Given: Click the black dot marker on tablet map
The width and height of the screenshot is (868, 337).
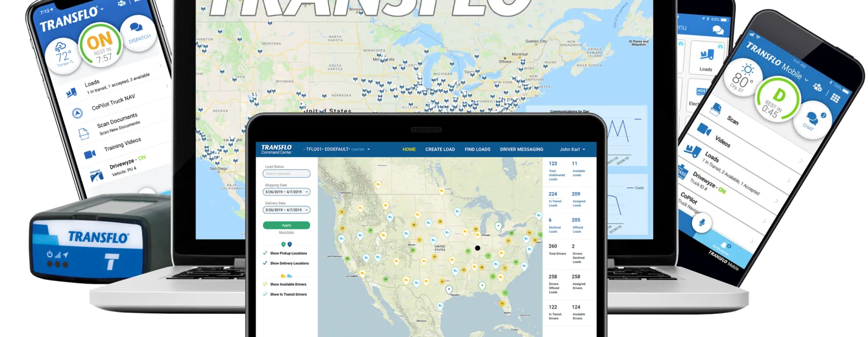Looking at the screenshot, I should click(x=477, y=248).
